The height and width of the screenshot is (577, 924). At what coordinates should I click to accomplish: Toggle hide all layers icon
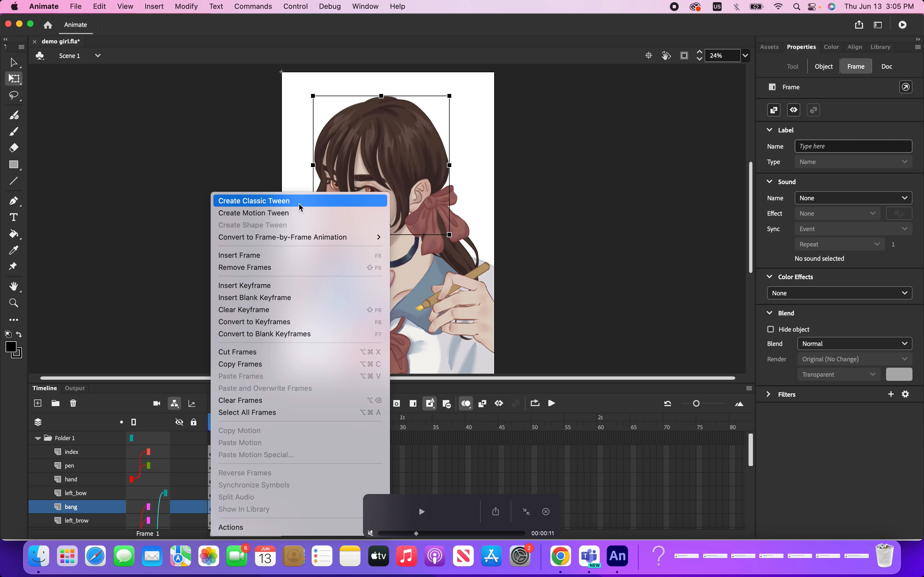click(x=179, y=422)
